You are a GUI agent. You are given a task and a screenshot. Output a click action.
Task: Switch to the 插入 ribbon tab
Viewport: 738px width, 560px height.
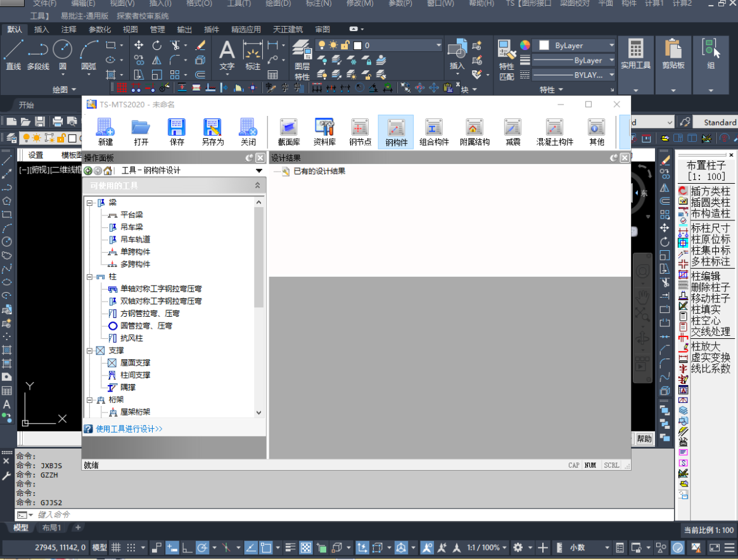tap(41, 29)
